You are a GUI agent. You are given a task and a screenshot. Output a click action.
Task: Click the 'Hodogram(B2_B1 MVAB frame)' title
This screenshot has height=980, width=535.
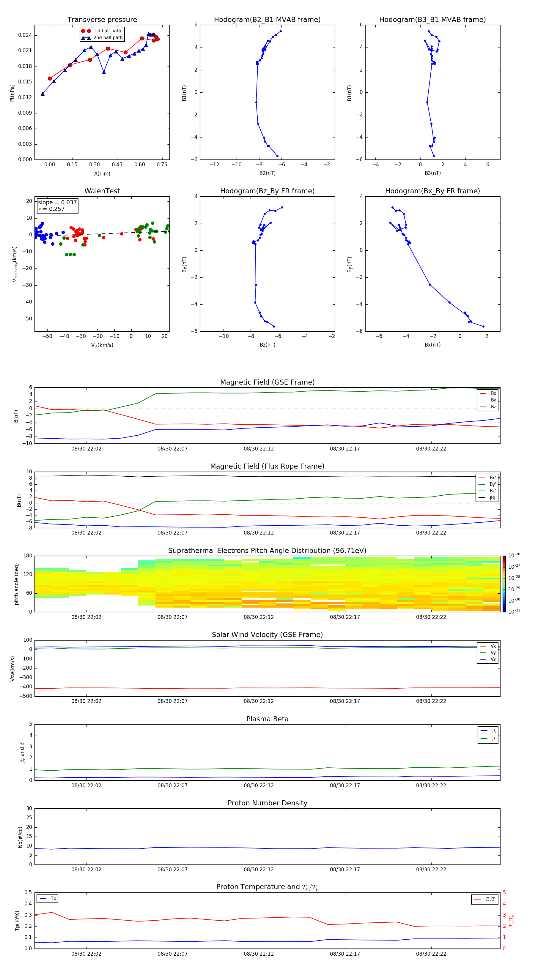267,20
